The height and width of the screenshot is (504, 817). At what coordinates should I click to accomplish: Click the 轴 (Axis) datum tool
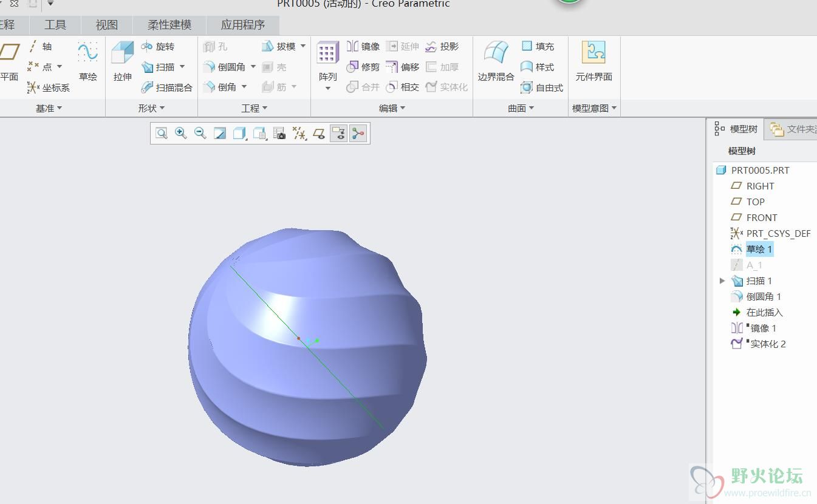pos(40,46)
